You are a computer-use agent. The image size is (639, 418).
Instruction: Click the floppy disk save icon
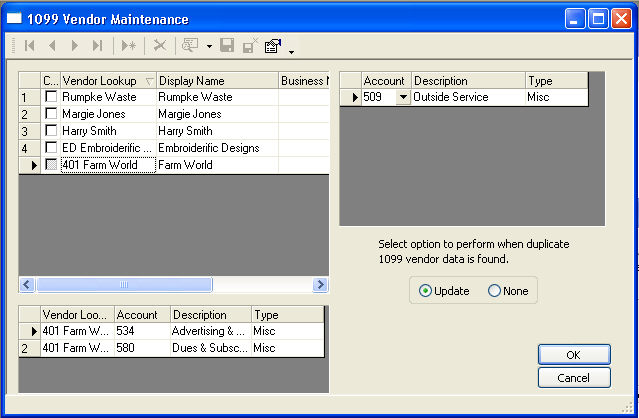(x=227, y=45)
